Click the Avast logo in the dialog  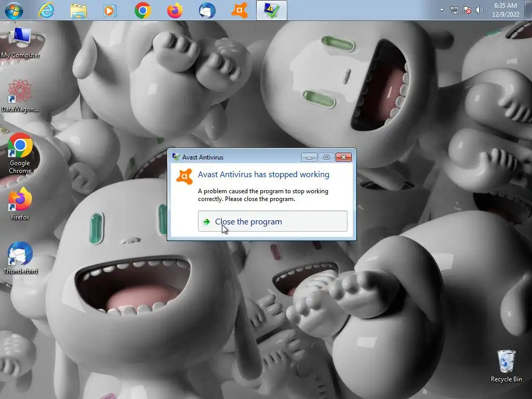click(184, 177)
